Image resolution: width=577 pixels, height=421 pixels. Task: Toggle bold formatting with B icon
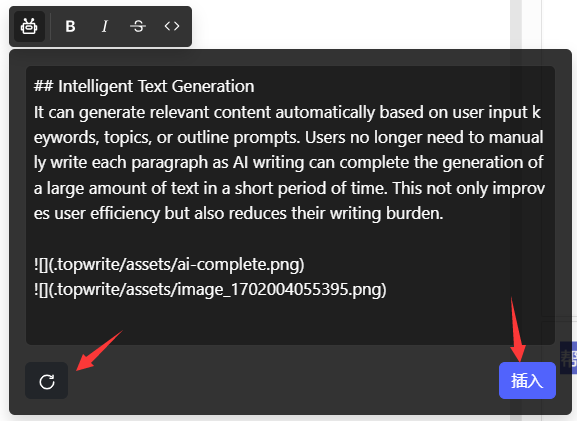[x=70, y=26]
